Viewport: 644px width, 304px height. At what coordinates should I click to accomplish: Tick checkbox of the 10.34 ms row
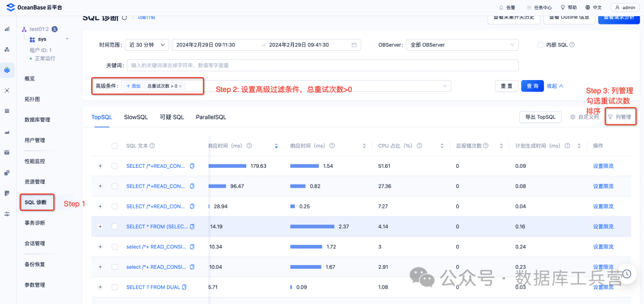114,247
